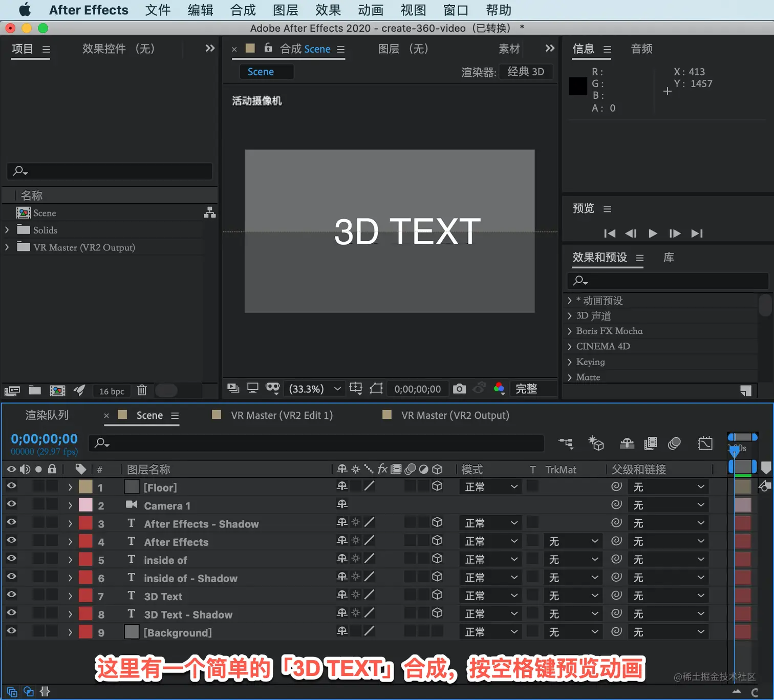Create a new folder in project panel
This screenshot has width=774, height=700.
(x=35, y=390)
